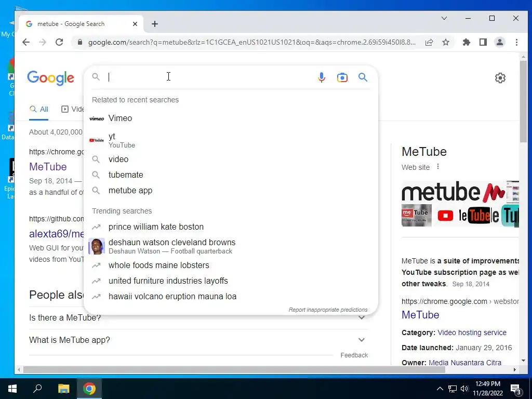Show hidden system tray icons
The height and width of the screenshot is (399, 532).
coord(440,389)
